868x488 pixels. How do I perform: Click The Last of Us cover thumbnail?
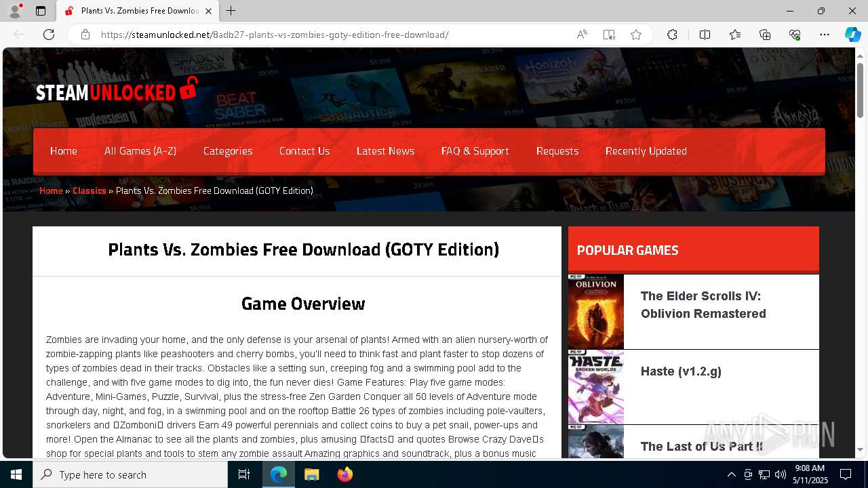[x=596, y=441]
